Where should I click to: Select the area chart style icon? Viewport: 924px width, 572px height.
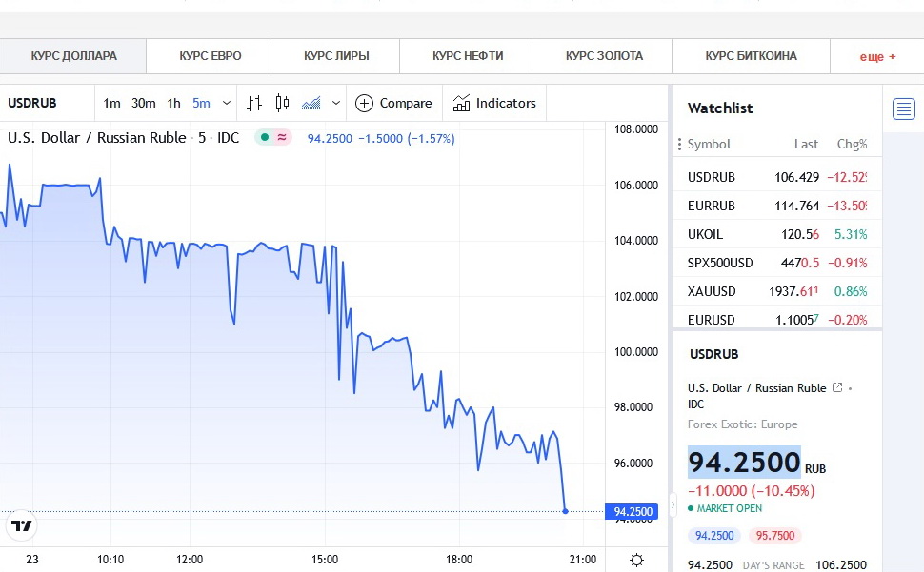pos(311,104)
